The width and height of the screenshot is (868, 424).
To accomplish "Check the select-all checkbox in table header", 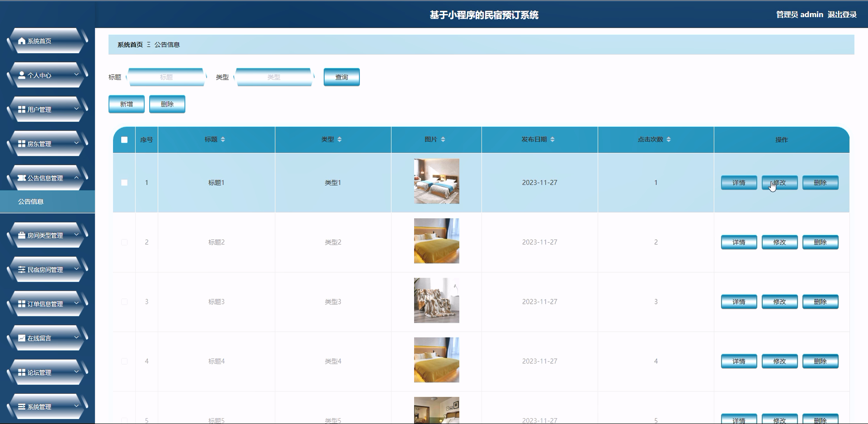I will (x=124, y=141).
